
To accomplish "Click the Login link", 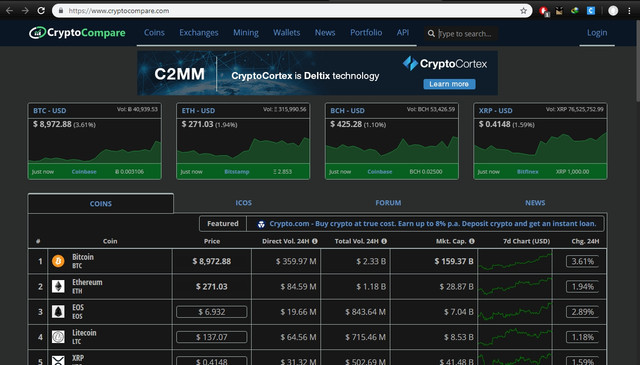I will pos(597,33).
